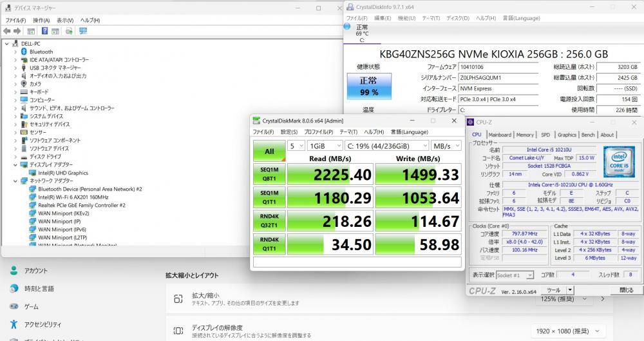Expand the Bluetooth category in device tree
The image size is (644, 341).
click(x=15, y=52)
